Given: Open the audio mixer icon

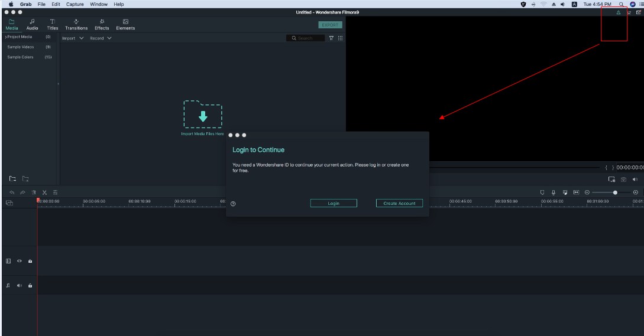Looking at the screenshot, I should (x=565, y=193).
